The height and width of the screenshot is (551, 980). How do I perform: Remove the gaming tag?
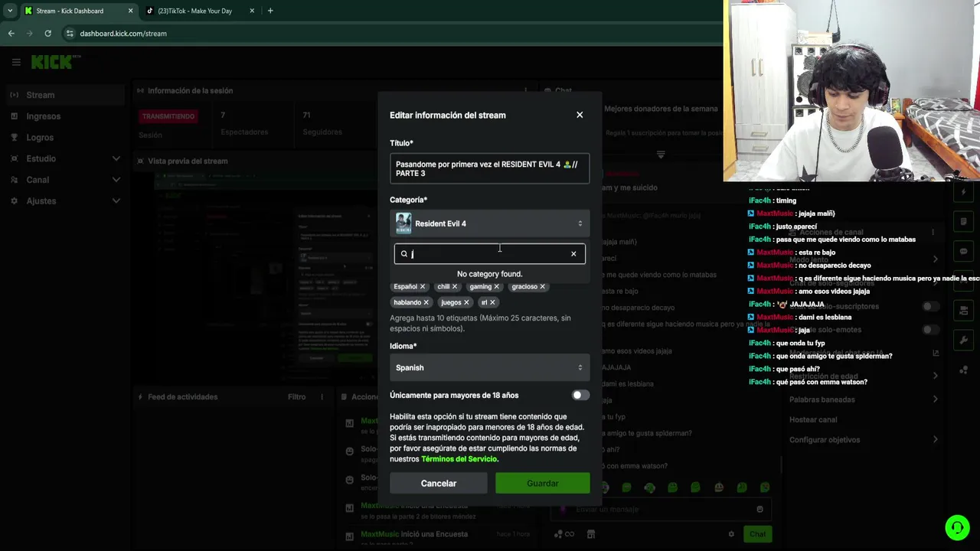pos(496,286)
